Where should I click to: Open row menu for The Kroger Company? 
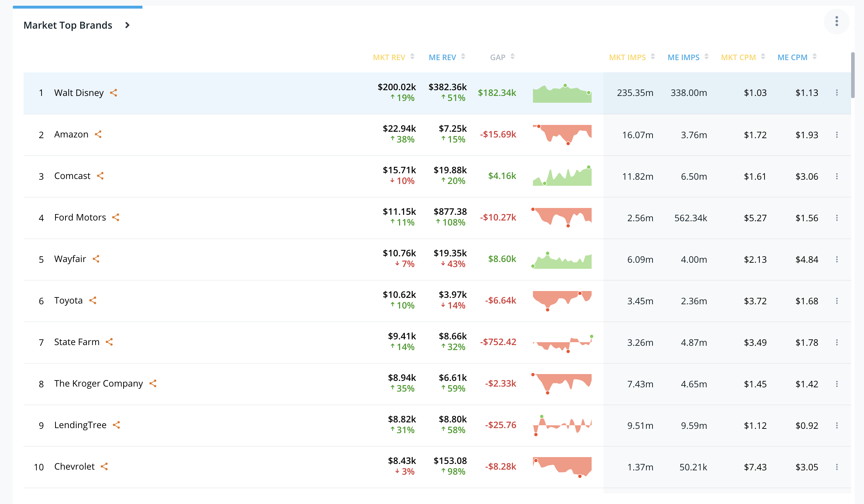837,384
